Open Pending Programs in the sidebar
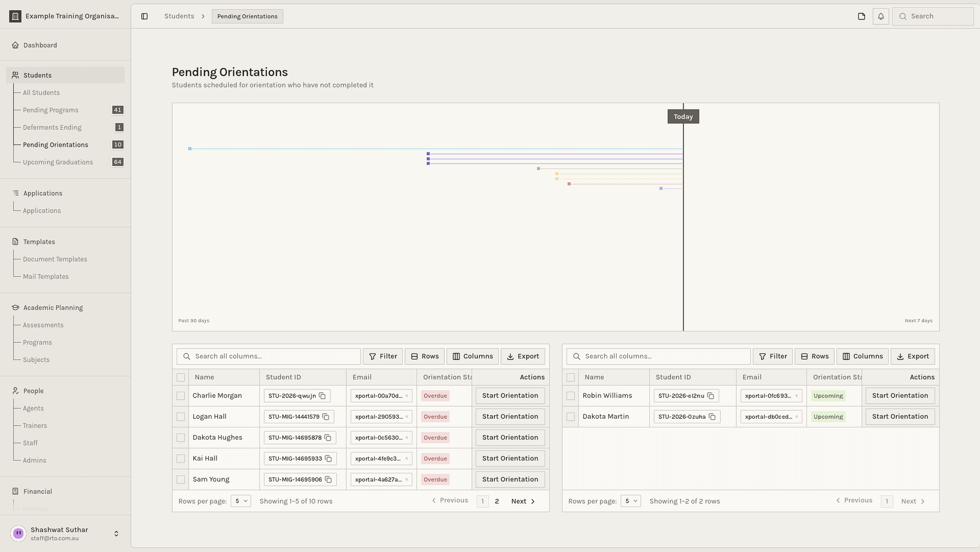This screenshot has height=552, width=980. [x=51, y=110]
